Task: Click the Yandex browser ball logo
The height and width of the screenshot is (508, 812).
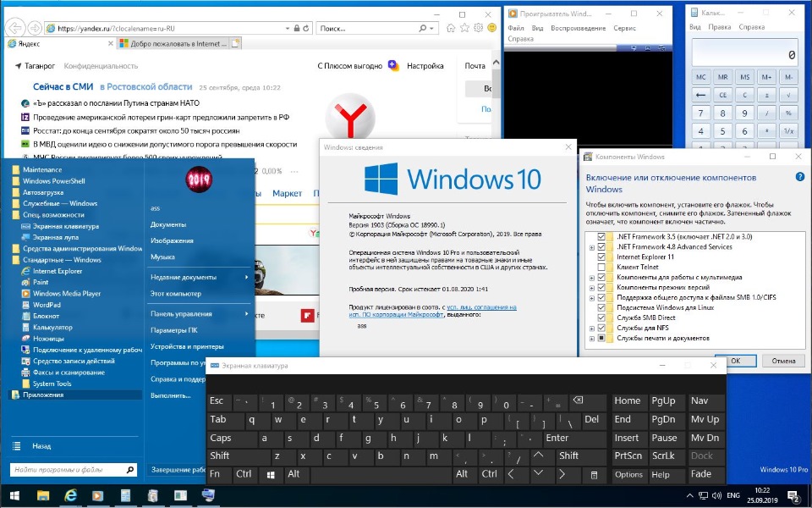Action: [350, 117]
